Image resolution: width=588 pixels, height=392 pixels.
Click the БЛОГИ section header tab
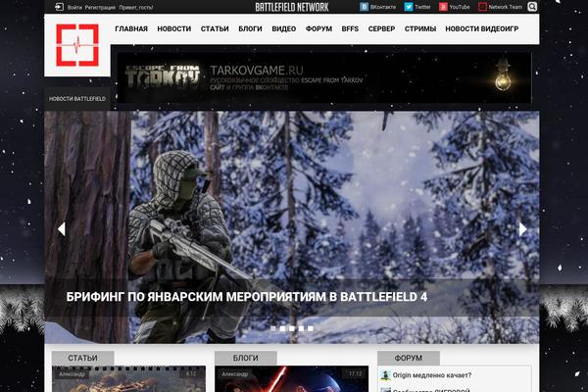coord(246,358)
